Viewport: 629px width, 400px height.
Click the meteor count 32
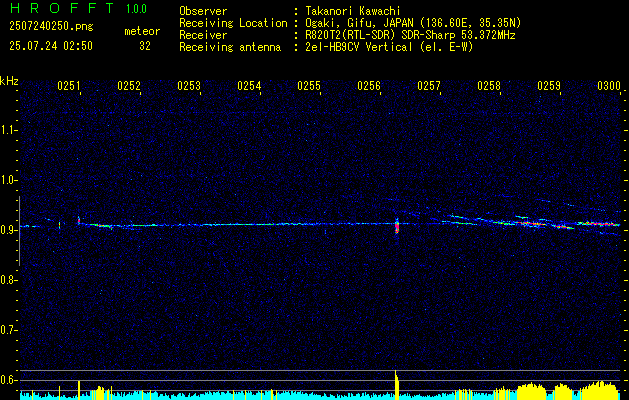click(145, 46)
